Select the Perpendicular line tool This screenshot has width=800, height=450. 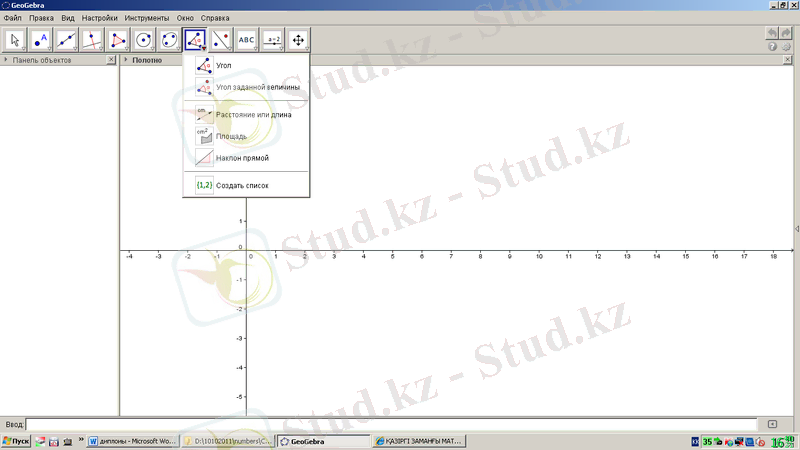point(92,40)
